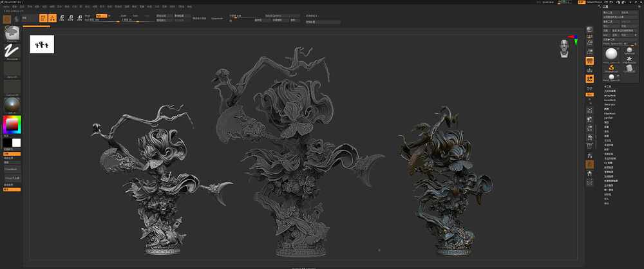Toggle Local symmetry orange button
This screenshot has height=269, width=644.
point(590,79)
